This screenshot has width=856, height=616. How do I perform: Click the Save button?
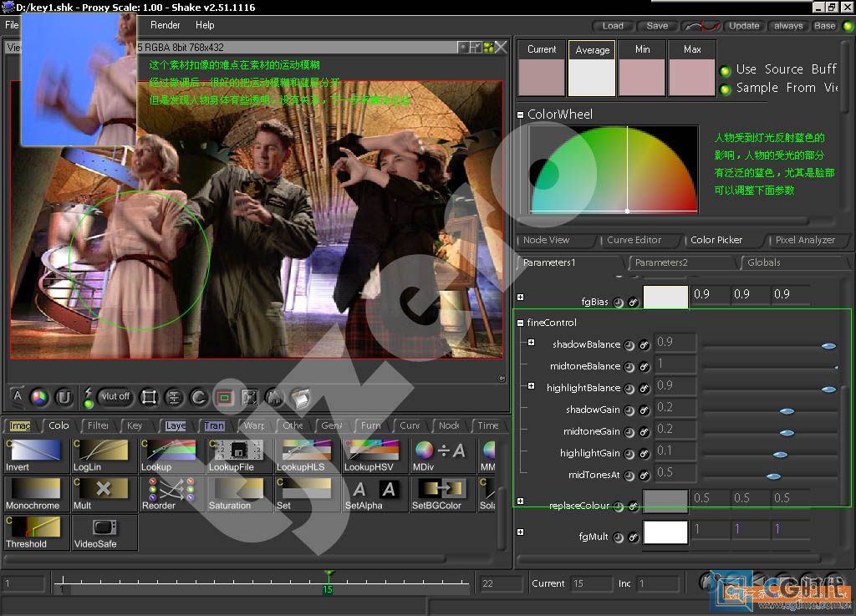657,26
